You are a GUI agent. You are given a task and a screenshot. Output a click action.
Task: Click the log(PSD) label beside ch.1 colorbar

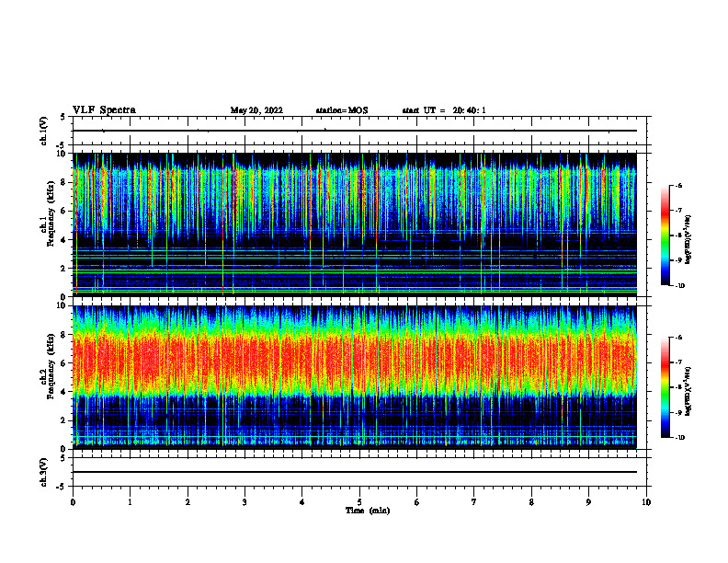(688, 240)
